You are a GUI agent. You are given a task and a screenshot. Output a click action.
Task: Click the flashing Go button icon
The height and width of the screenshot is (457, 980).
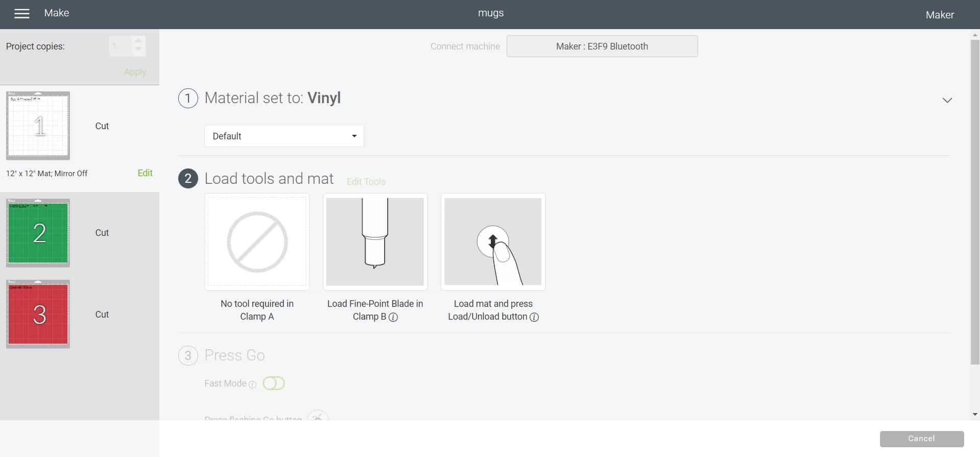tap(318, 416)
